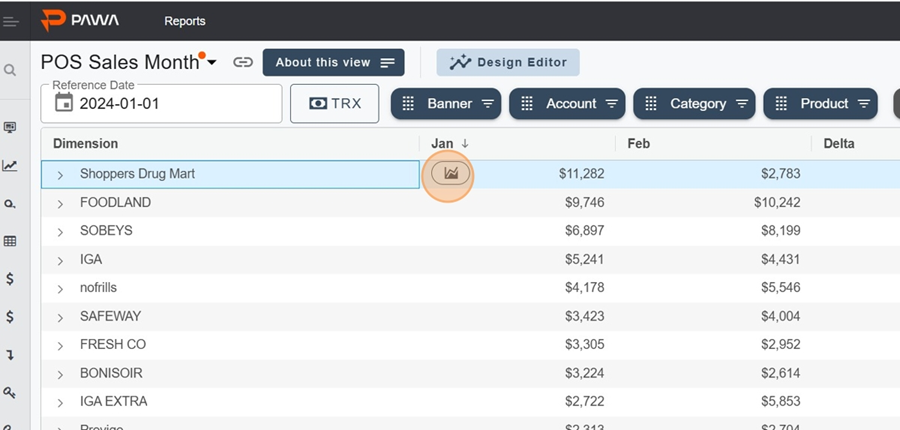Expand the SOBEYS row
The width and height of the screenshot is (900, 430).
60,232
